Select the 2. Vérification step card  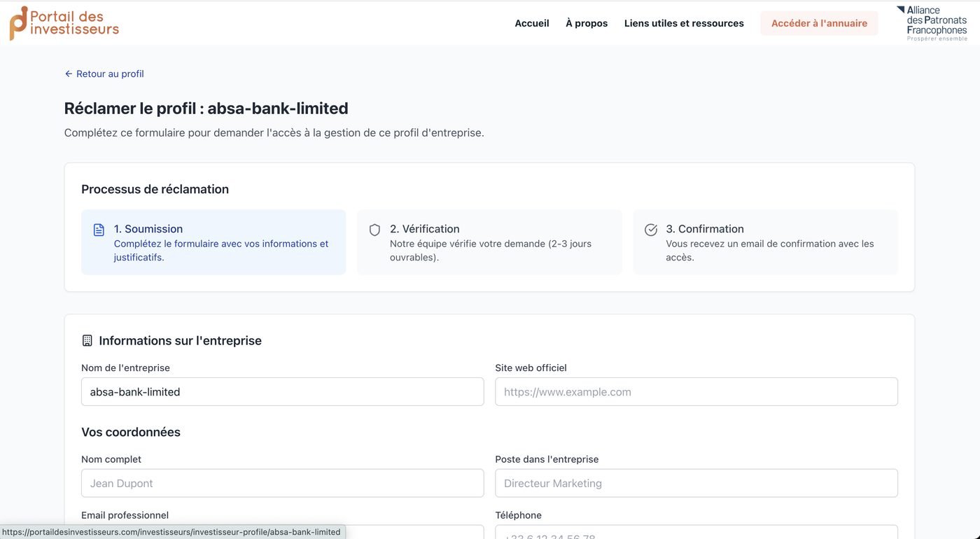click(x=489, y=242)
